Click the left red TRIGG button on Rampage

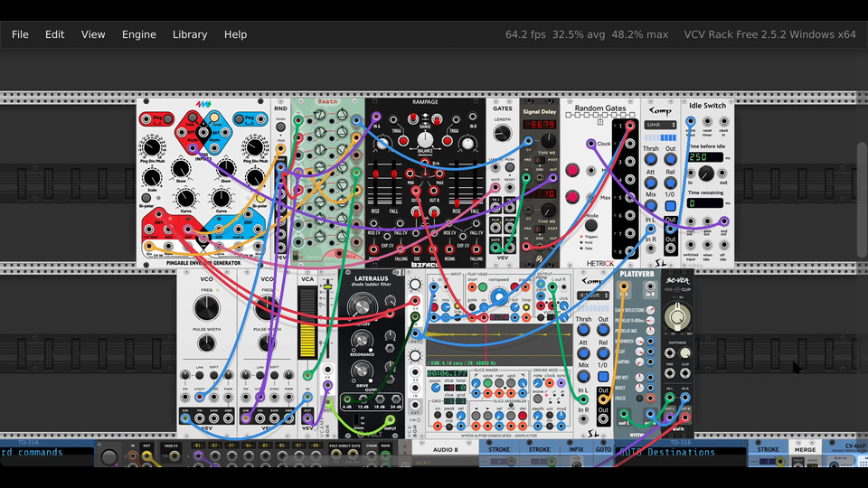(x=403, y=141)
